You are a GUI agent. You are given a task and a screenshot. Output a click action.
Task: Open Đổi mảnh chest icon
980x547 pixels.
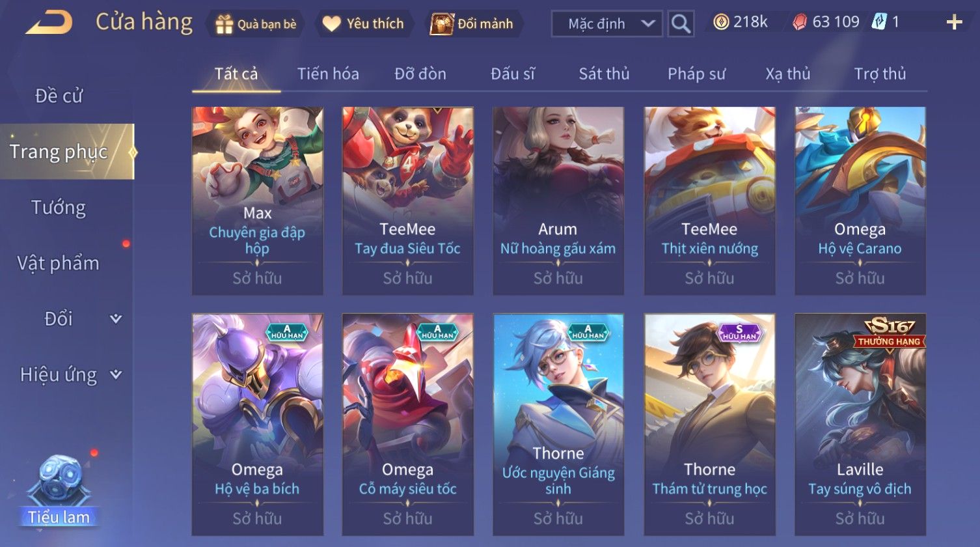click(x=441, y=24)
